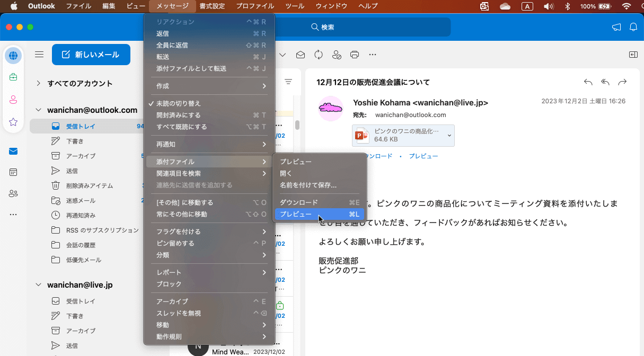Click the 検索 search field
This screenshot has height=356, width=644.
tap(323, 27)
